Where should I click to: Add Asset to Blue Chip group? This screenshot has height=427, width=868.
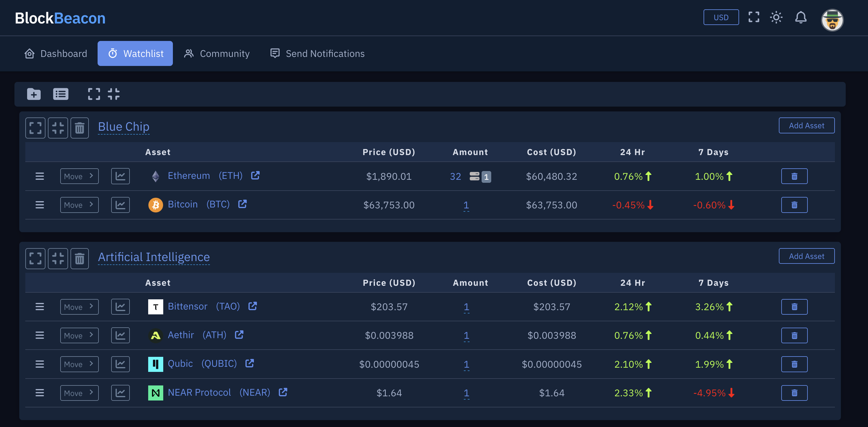click(806, 125)
